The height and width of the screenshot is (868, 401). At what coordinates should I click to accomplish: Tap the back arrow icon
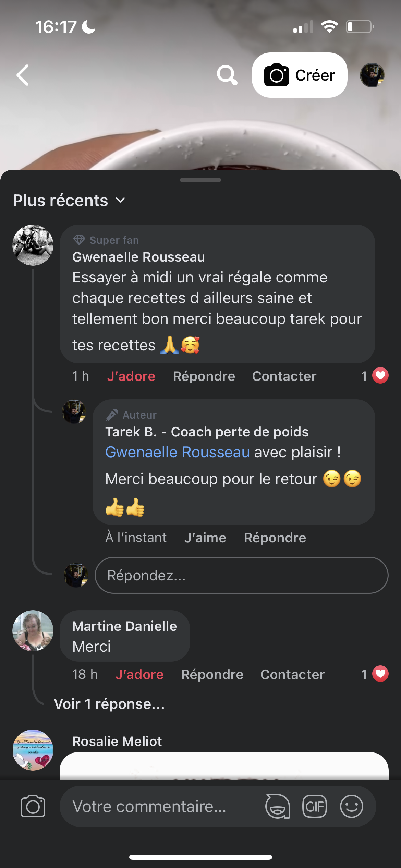click(x=23, y=75)
